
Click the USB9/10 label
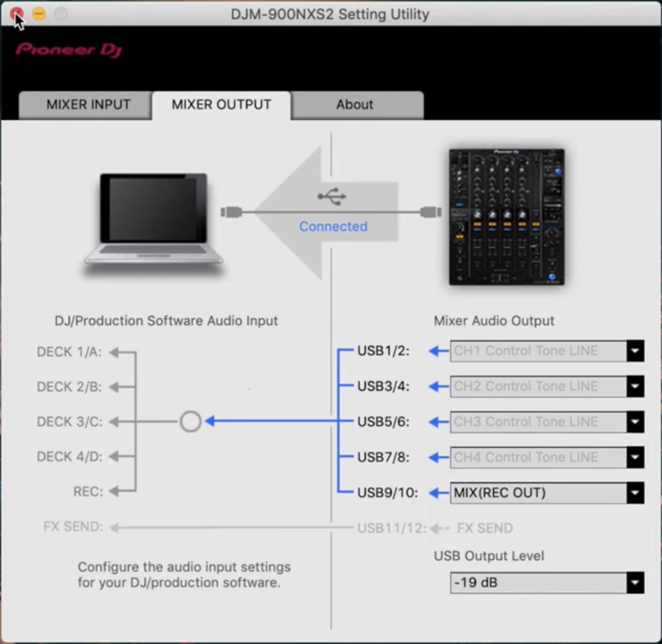[x=388, y=493]
